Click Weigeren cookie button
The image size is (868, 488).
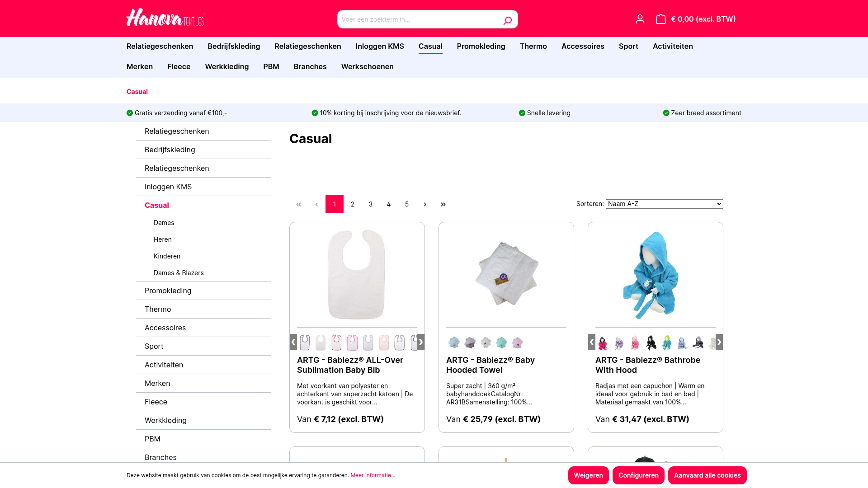588,475
